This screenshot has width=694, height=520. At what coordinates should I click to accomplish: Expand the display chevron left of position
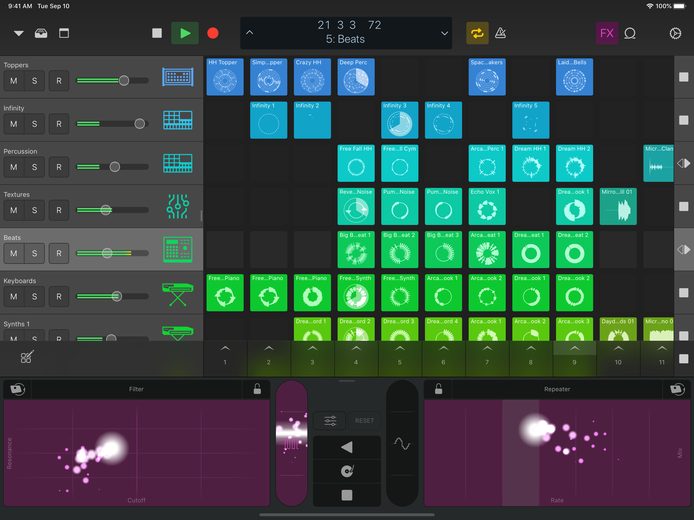tap(250, 33)
